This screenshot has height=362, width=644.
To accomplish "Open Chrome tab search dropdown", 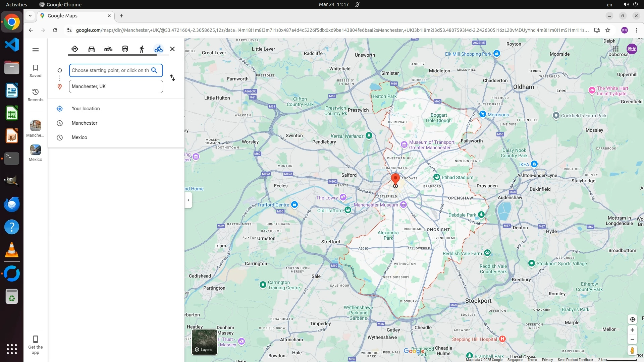I will (30, 16).
